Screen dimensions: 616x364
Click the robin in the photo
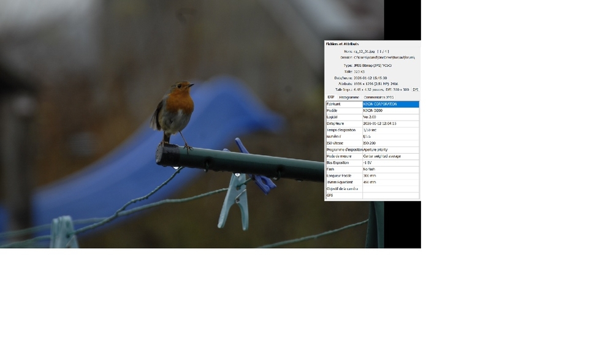coord(175,110)
